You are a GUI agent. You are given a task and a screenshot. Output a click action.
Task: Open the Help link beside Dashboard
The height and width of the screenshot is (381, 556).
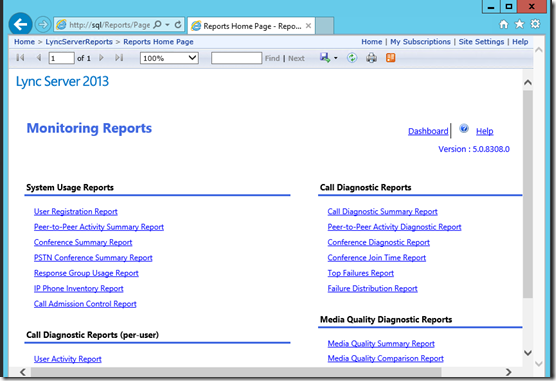tap(484, 131)
